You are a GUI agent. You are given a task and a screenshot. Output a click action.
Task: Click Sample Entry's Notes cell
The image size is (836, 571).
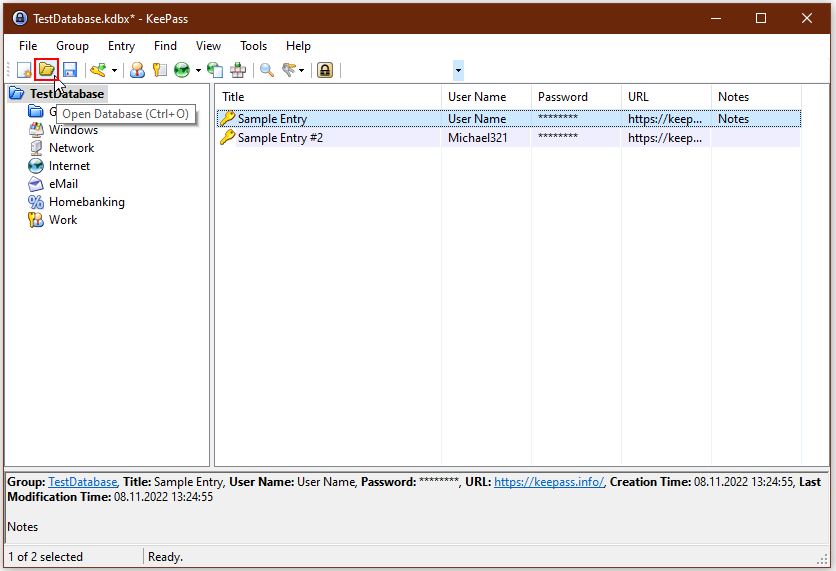pyautogui.click(x=734, y=119)
